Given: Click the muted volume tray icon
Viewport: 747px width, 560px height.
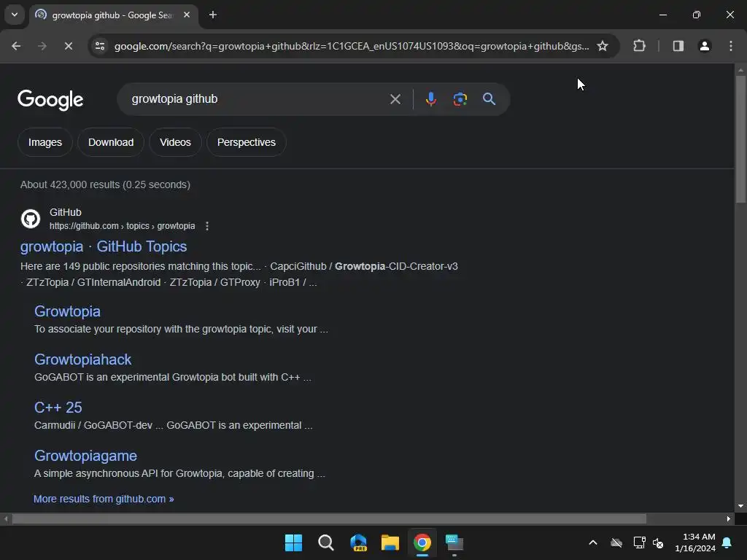Looking at the screenshot, I should pyautogui.click(x=659, y=542).
